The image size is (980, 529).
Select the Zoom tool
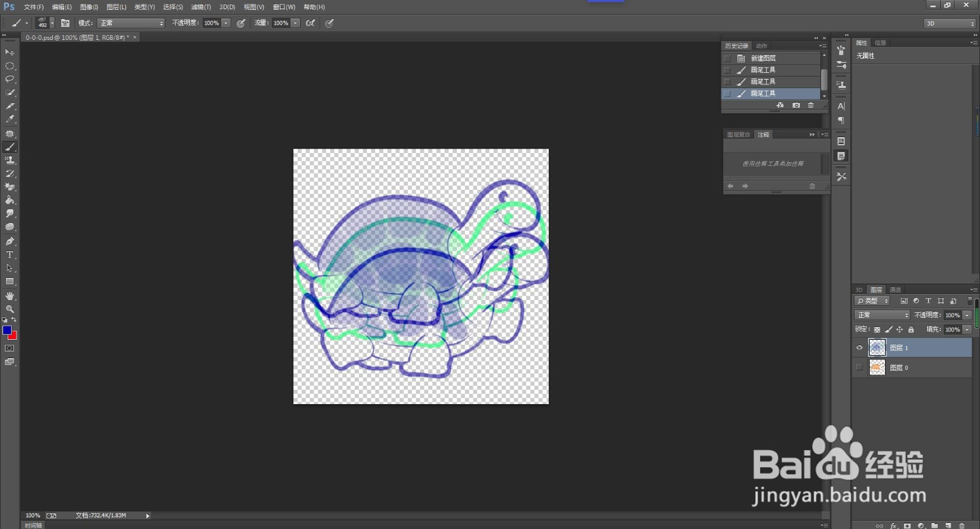9,309
